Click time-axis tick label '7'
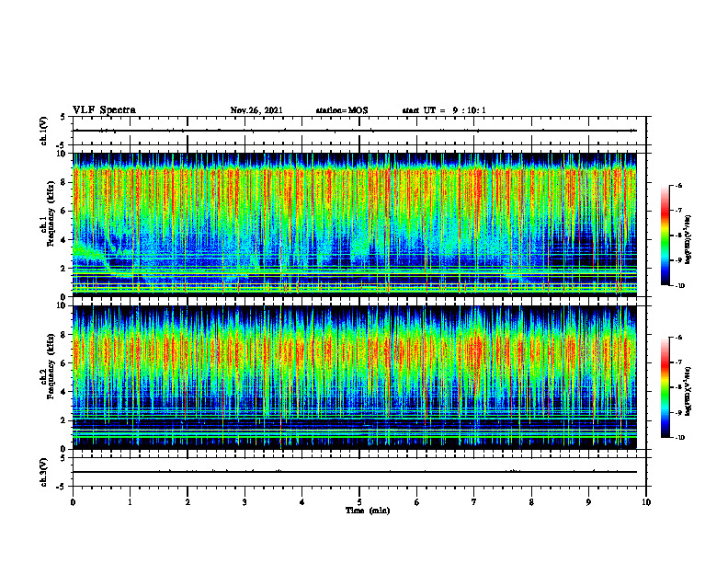The width and height of the screenshot is (728, 563). tap(474, 502)
